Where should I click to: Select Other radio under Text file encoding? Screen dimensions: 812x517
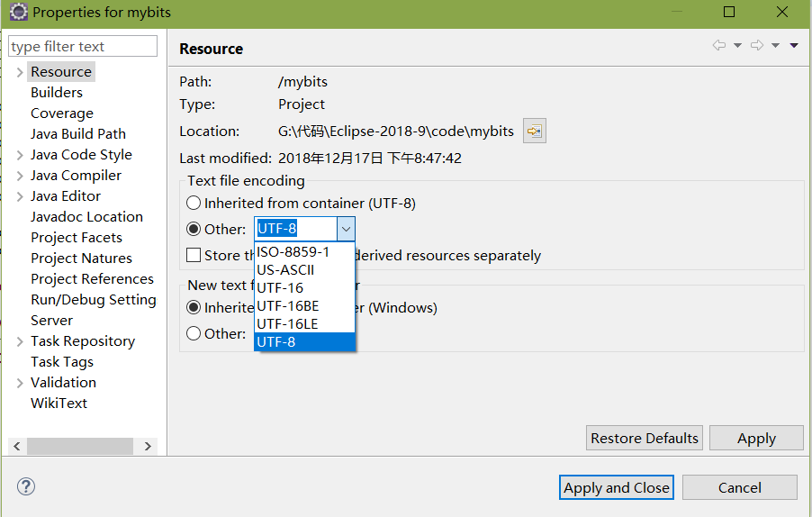pos(194,229)
